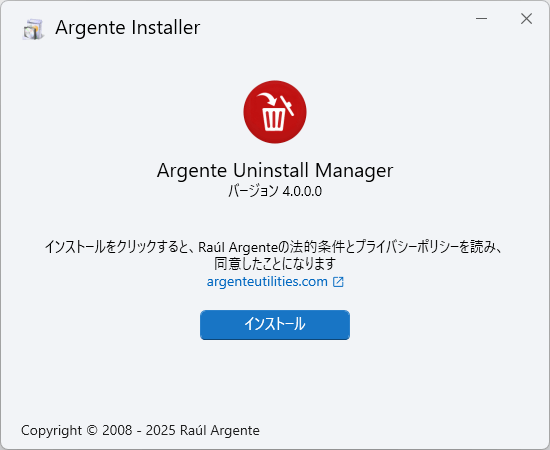The width and height of the screenshot is (550, 450).
Task: Click Raúl Argente in the copyright footer
Action: click(x=220, y=430)
